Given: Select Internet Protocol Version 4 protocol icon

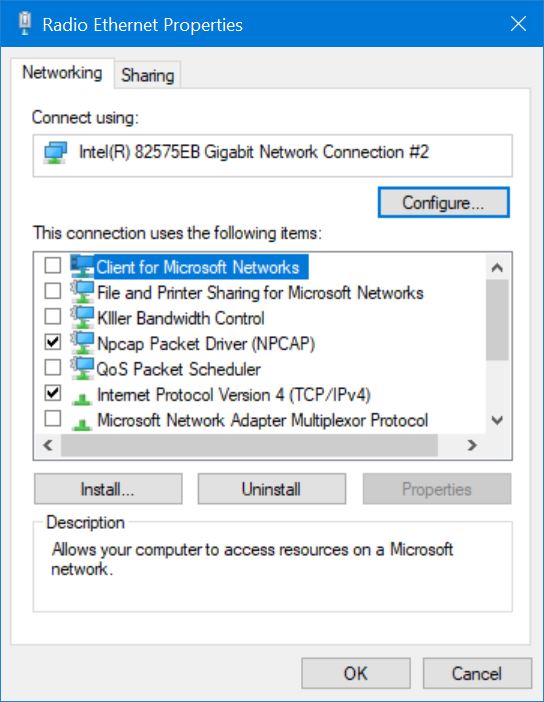Looking at the screenshot, I should tap(82, 398).
